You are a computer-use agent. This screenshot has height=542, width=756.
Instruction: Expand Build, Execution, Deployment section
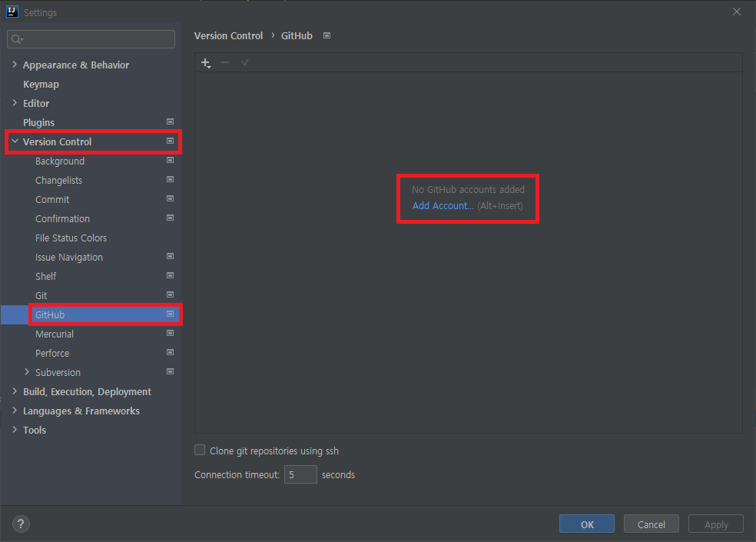[x=15, y=391]
